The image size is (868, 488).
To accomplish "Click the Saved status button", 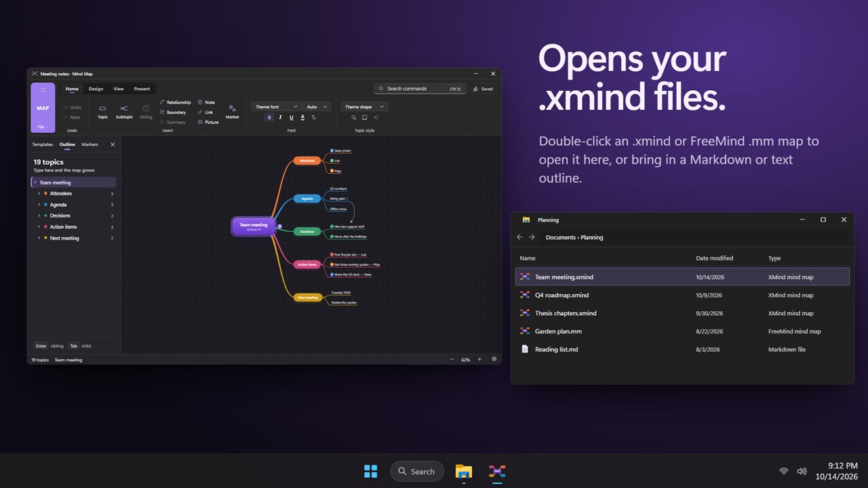I will coord(484,89).
